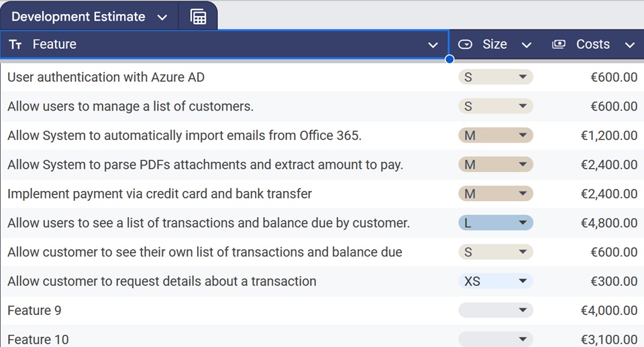Open size dropdown for Implement payment row

(495, 194)
